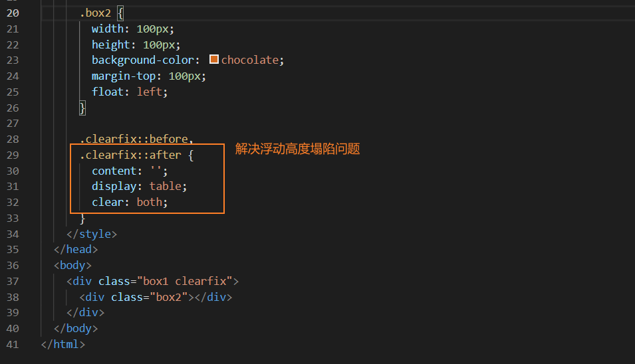Click line number 20 in the gutter
635x364 pixels.
pyautogui.click(x=13, y=13)
